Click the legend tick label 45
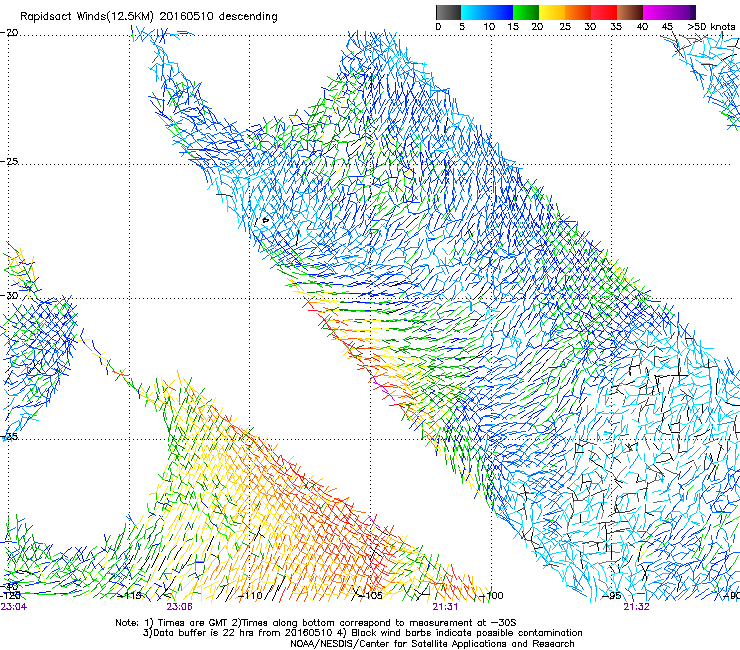 (667, 27)
